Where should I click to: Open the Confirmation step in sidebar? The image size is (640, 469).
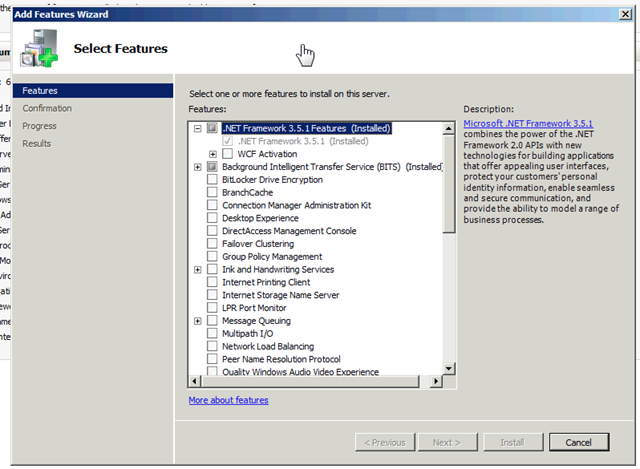coord(47,108)
